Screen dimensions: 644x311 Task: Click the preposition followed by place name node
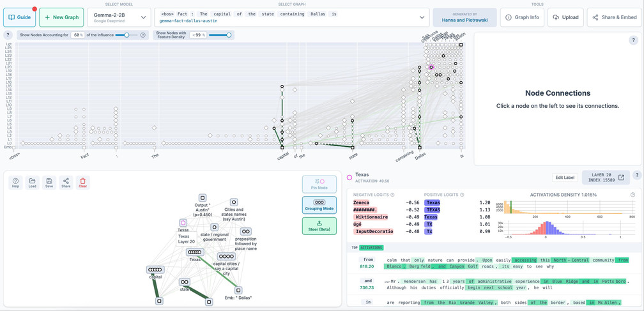click(245, 231)
